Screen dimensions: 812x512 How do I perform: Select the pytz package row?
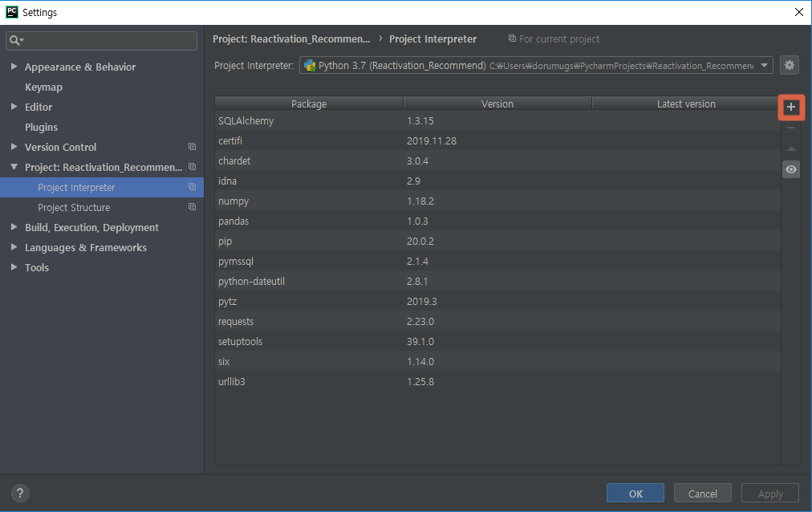tap(497, 301)
